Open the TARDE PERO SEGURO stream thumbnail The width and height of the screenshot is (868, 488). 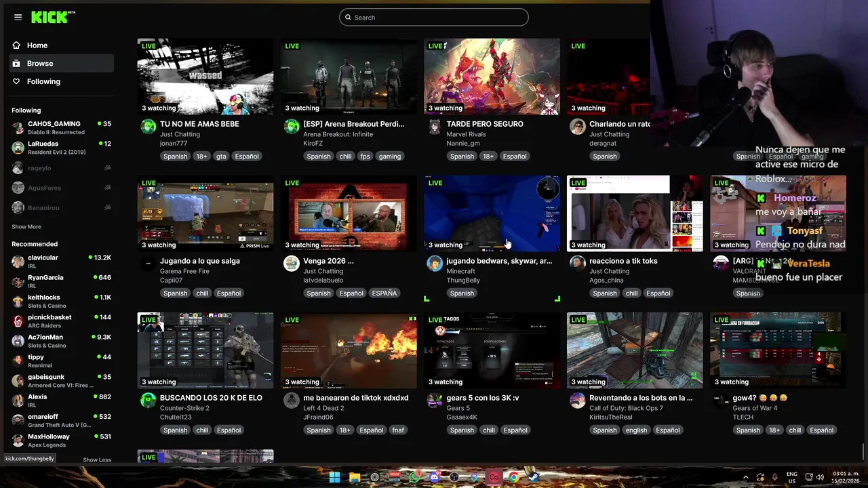[492, 77]
